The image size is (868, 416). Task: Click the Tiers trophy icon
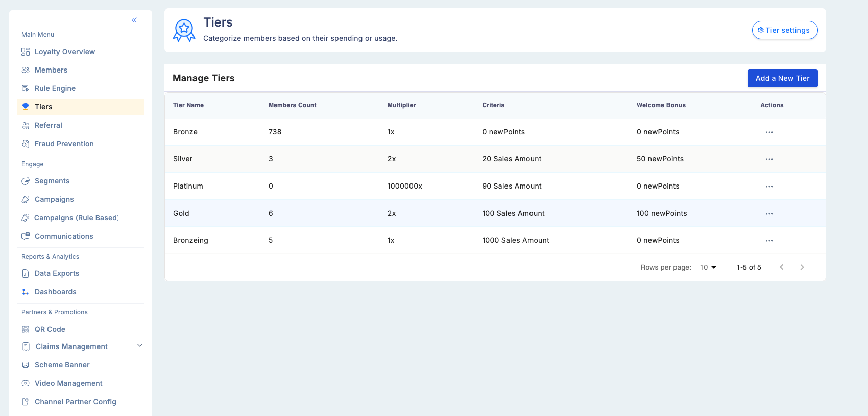coord(26,107)
